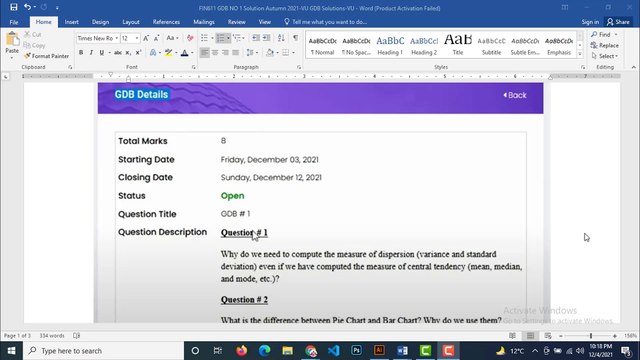Open the font name dropdown
Image resolution: width=640 pixels, height=360 pixels.
(117, 38)
